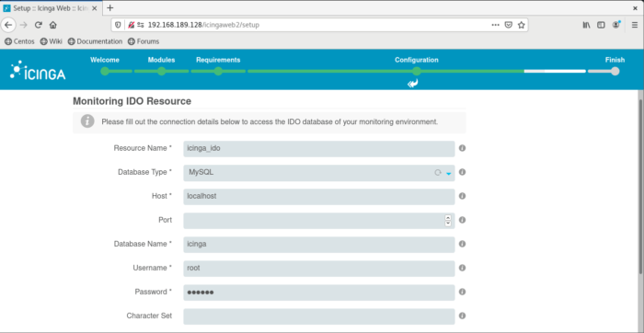This screenshot has width=644, height=333.
Task: Open the page actions three-dot menu
Action: coord(495,25)
